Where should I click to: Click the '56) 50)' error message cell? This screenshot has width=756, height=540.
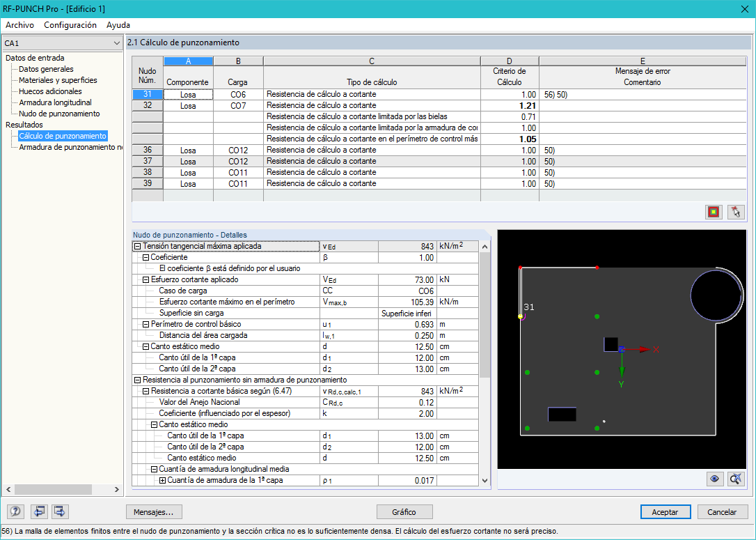643,95
